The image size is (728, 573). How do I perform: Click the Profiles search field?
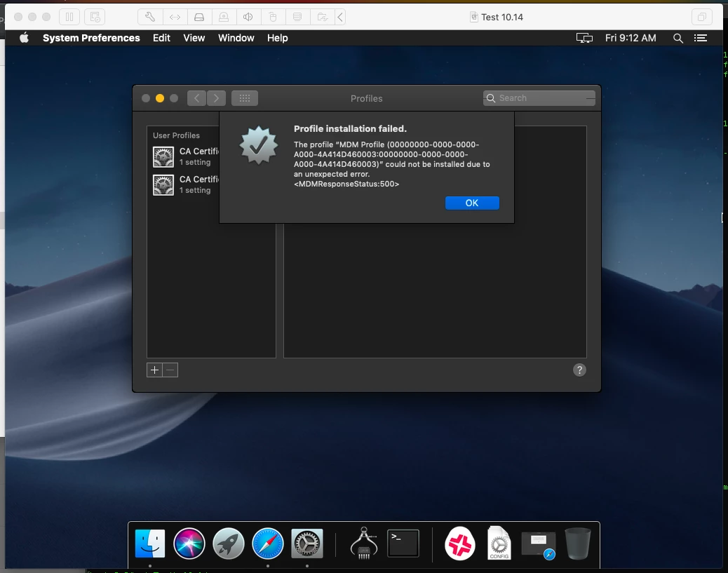pos(539,98)
